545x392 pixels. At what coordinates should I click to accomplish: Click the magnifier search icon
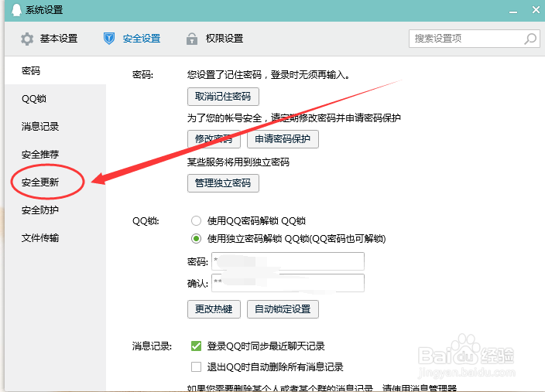tap(530, 39)
